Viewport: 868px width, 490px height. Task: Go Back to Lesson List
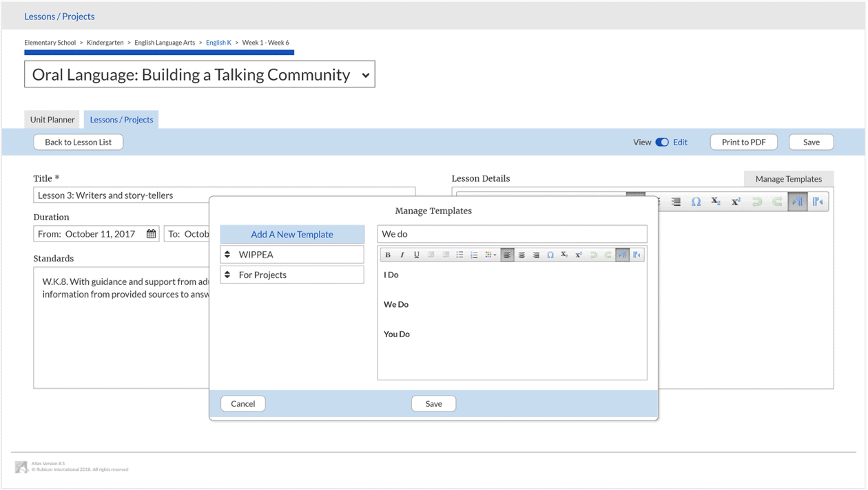tap(79, 142)
